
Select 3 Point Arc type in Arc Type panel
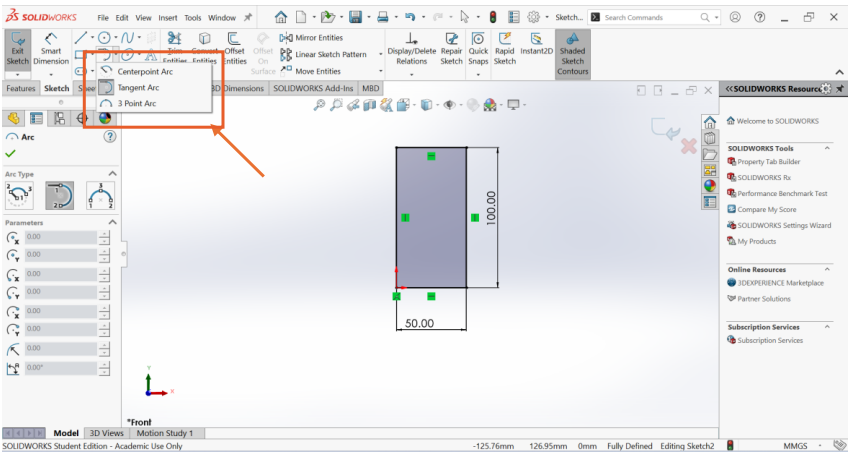click(x=101, y=196)
